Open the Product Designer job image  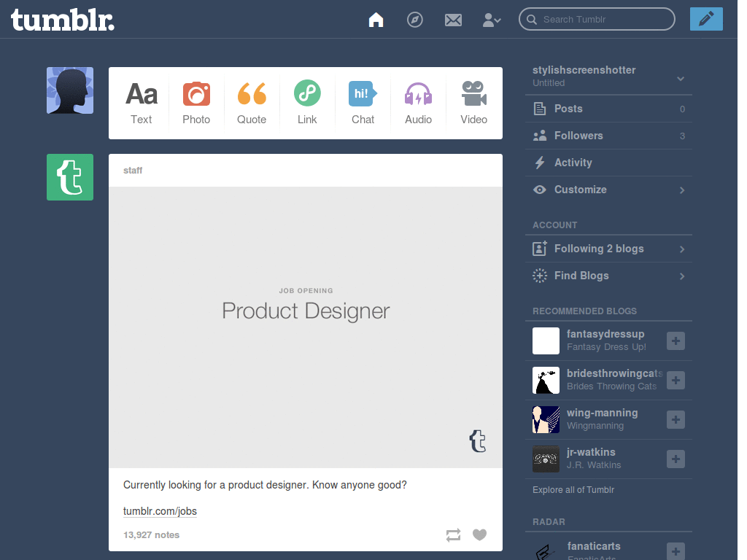(306, 327)
